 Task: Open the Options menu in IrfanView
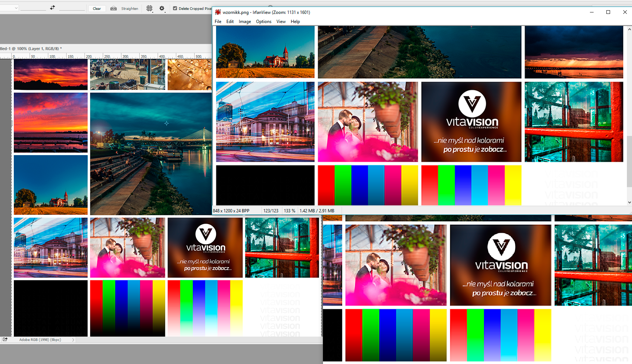263,22
